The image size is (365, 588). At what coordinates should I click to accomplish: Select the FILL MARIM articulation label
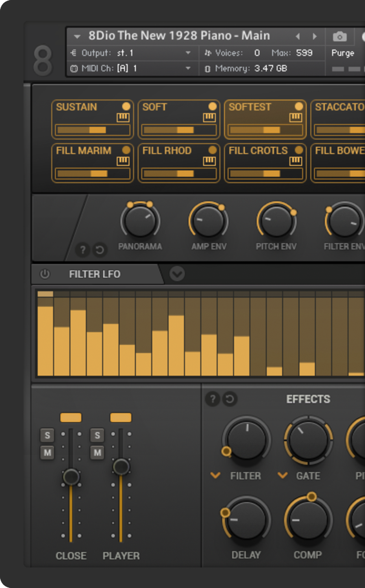click(x=84, y=150)
